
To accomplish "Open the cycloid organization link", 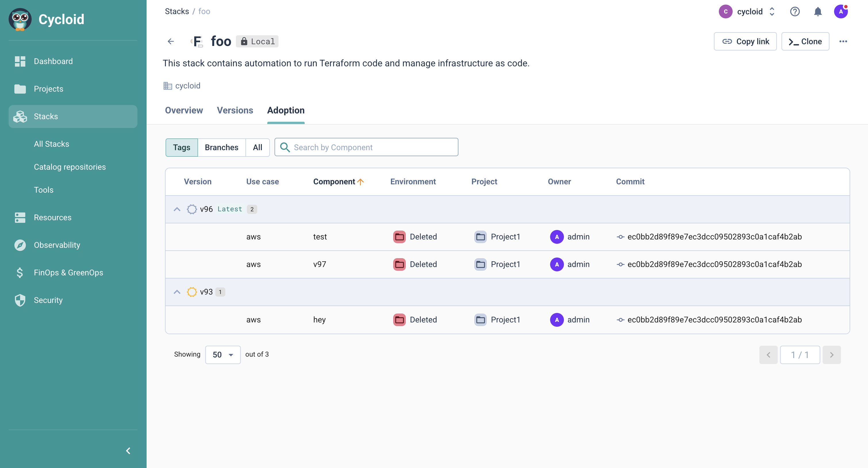I will 188,86.
